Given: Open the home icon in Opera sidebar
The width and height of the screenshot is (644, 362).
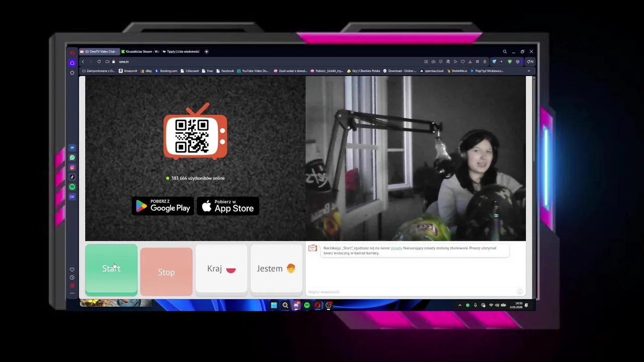Looking at the screenshot, I should click(72, 63).
